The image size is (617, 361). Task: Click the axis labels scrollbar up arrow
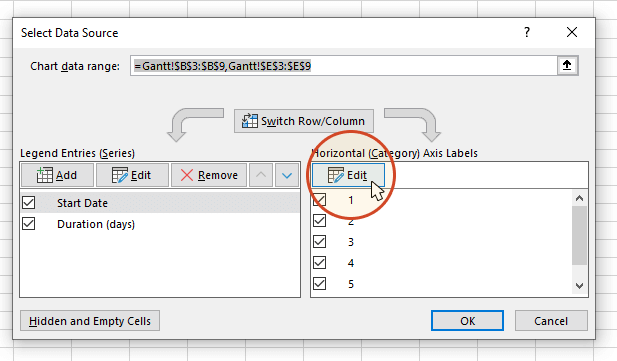coord(579,198)
